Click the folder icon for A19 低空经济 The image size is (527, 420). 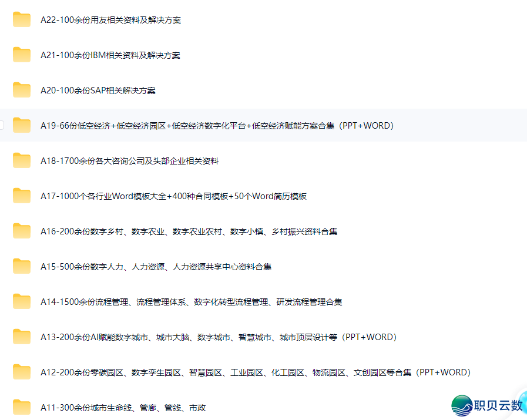(22, 126)
